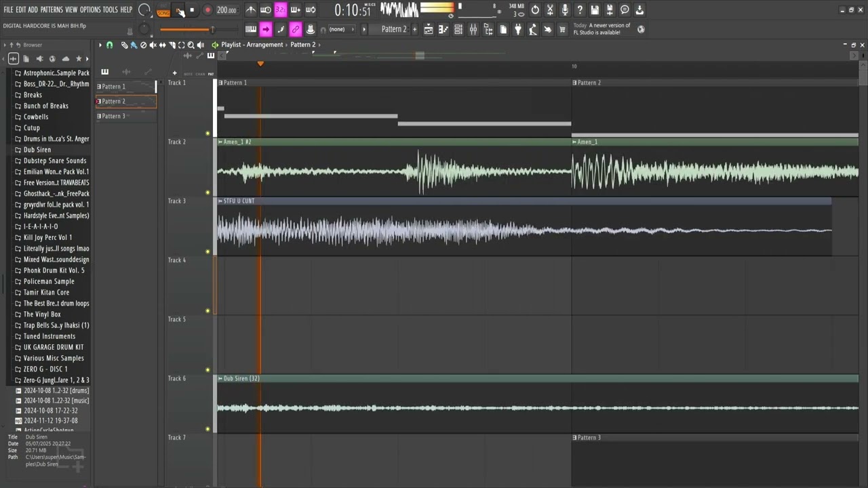Click the main volume knob
Image resolution: width=868 pixels, height=488 pixels.
click(144, 9)
